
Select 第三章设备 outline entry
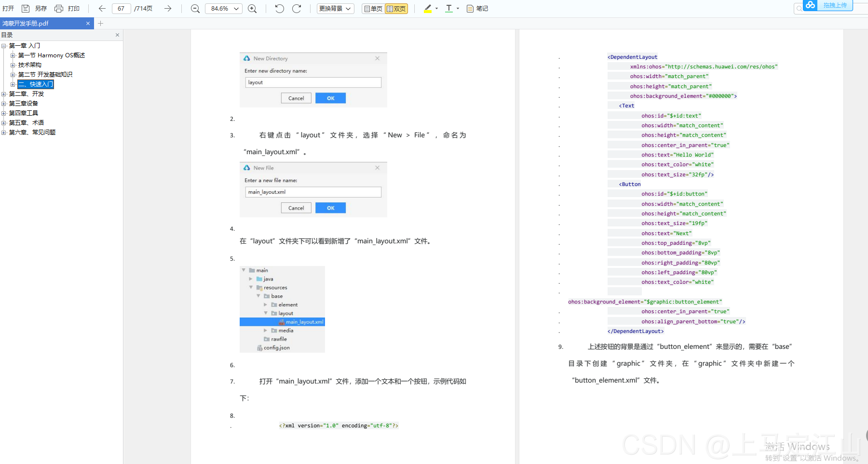(24, 104)
